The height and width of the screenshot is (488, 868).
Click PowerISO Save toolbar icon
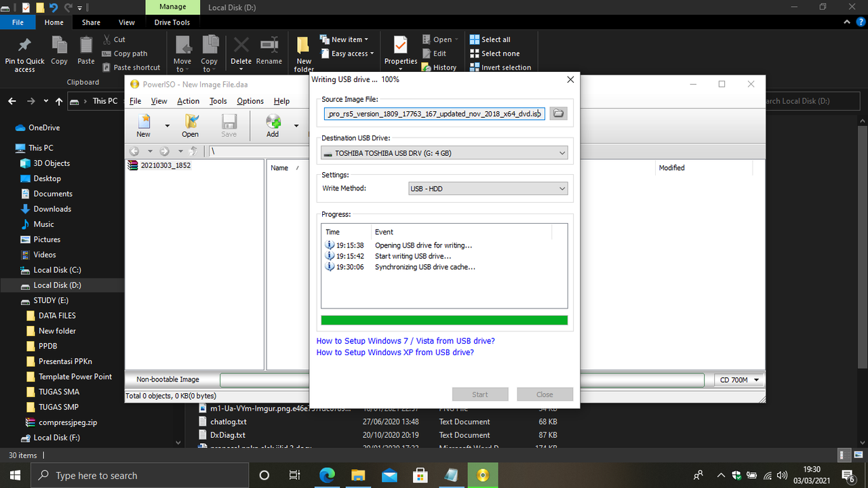pos(229,125)
